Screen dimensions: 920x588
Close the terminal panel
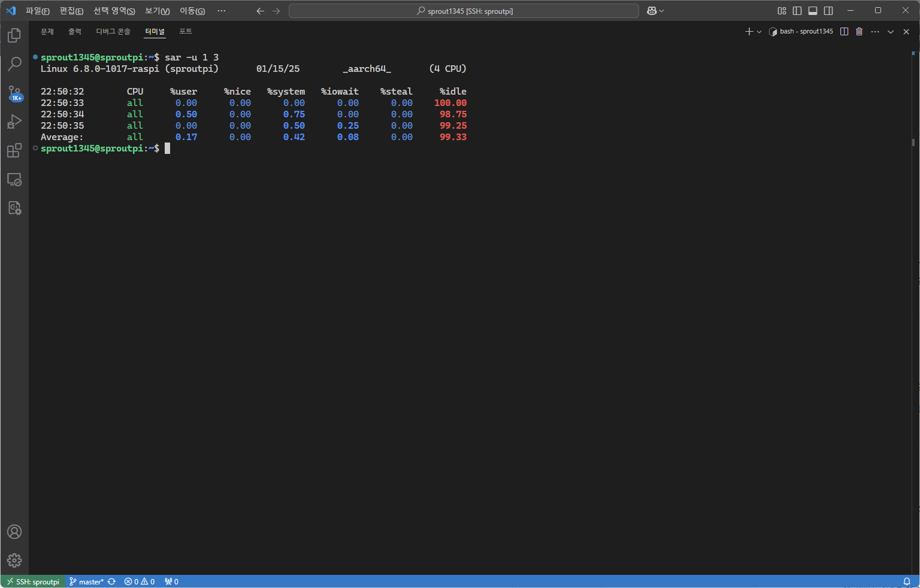pyautogui.click(x=906, y=32)
